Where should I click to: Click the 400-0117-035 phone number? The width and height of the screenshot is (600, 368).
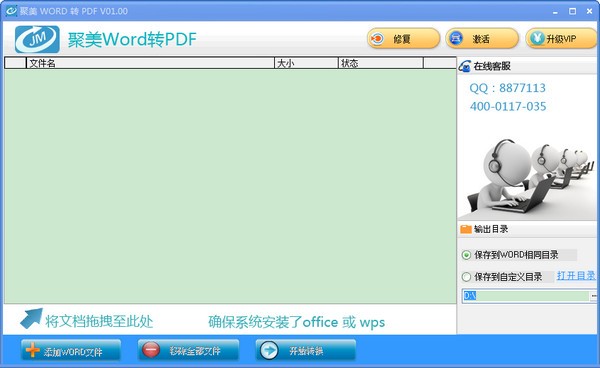click(508, 106)
